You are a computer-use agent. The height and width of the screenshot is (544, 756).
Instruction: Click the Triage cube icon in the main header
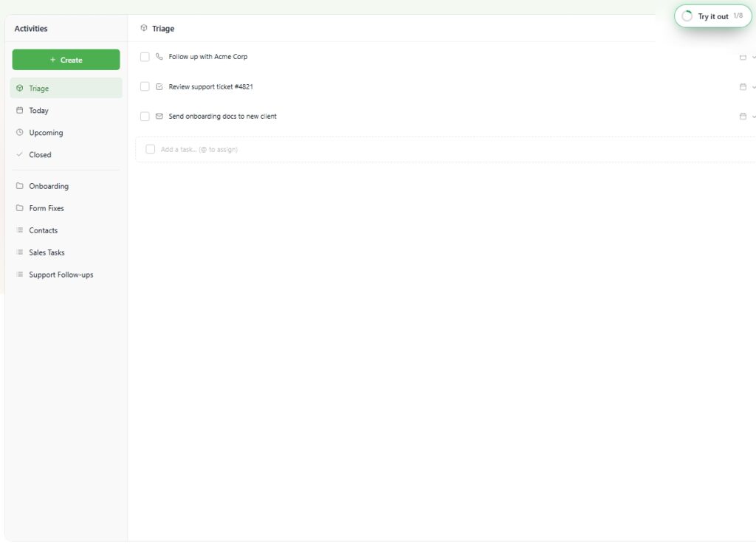tap(144, 28)
